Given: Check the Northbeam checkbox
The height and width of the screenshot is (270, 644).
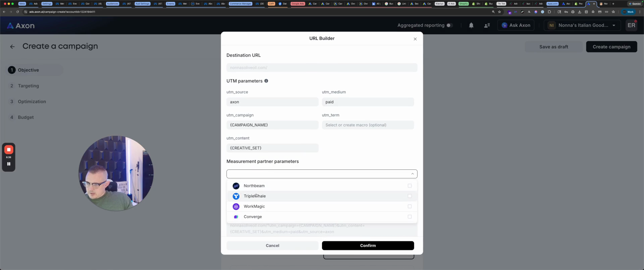Looking at the screenshot, I should click(410, 186).
